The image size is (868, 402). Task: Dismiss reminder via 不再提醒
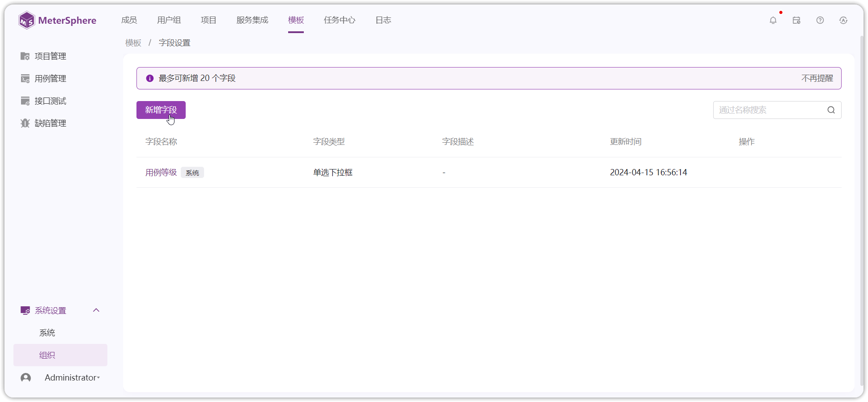[817, 78]
